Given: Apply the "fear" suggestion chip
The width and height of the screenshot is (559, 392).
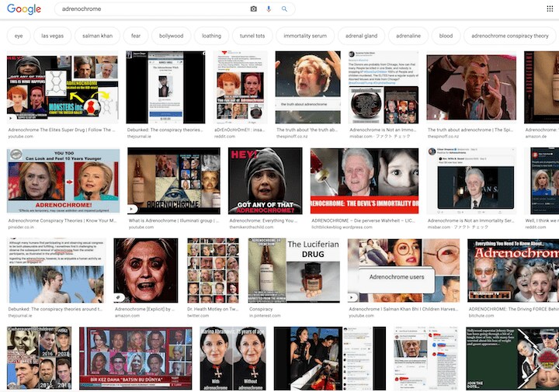Looking at the screenshot, I should click(136, 36).
